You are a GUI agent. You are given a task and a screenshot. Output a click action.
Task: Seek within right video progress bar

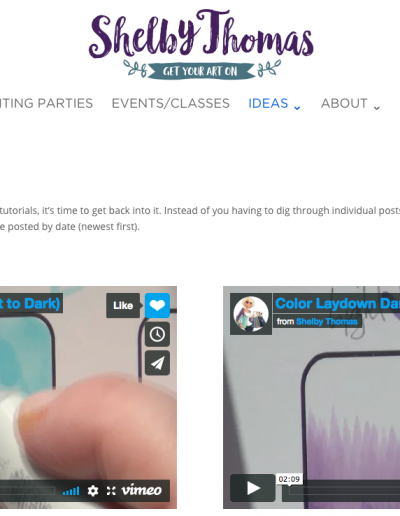341,491
